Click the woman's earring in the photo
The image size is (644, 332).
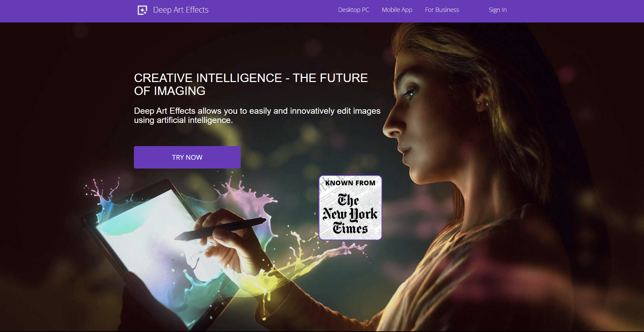[x=479, y=104]
